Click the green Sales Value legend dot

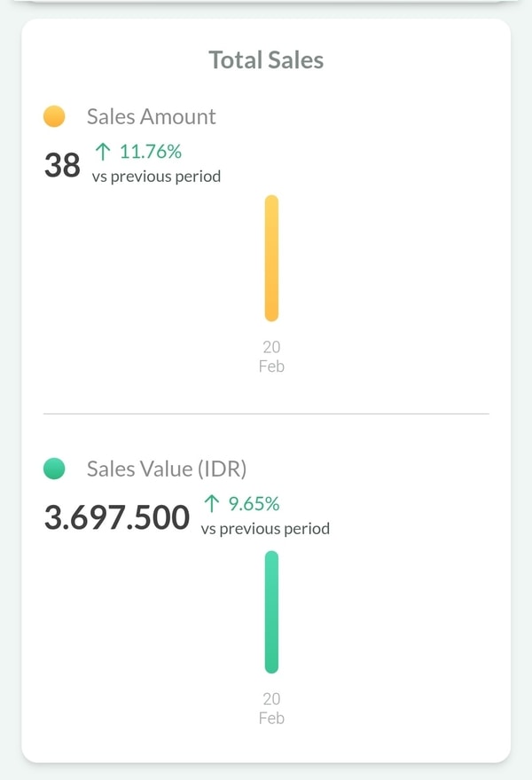(x=54, y=469)
